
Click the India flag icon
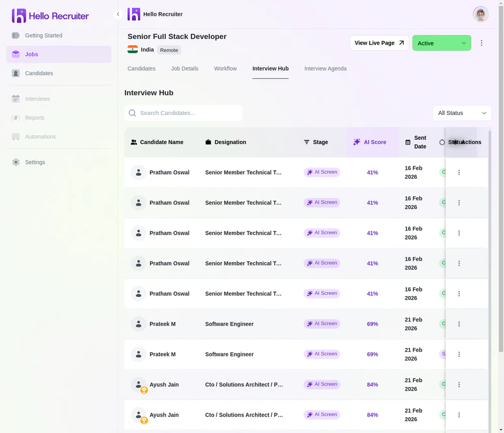tap(132, 50)
